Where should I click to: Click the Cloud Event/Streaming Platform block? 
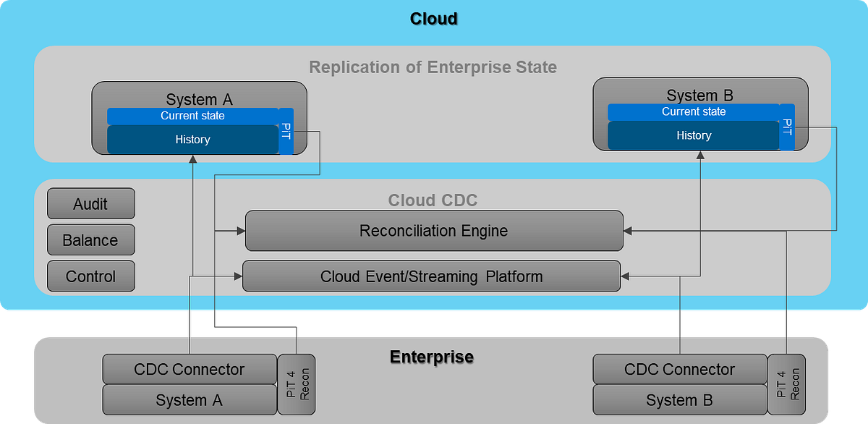pyautogui.click(x=431, y=276)
